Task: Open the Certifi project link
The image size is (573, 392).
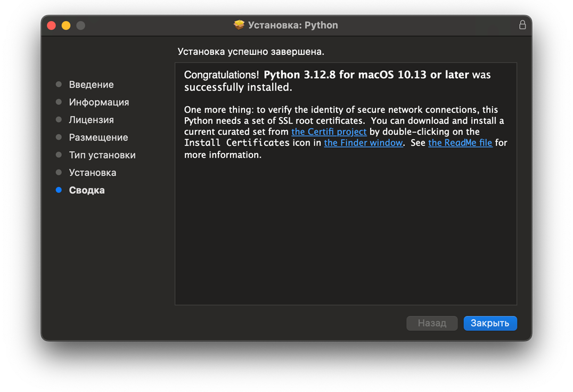Action: click(x=329, y=132)
